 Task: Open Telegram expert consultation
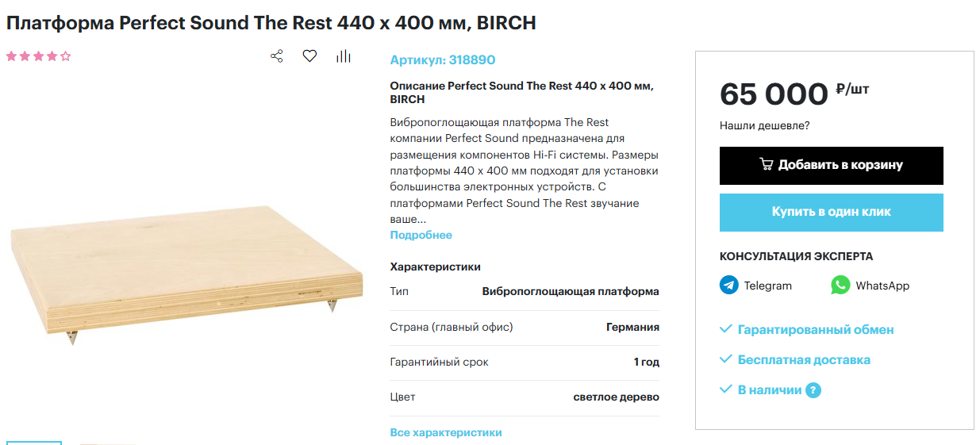coord(755,286)
